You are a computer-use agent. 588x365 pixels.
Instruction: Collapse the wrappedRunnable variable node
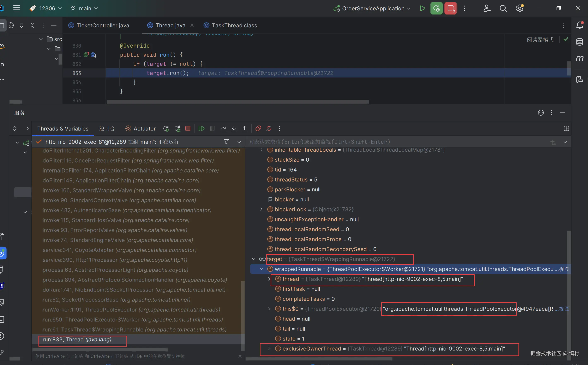[261, 269]
